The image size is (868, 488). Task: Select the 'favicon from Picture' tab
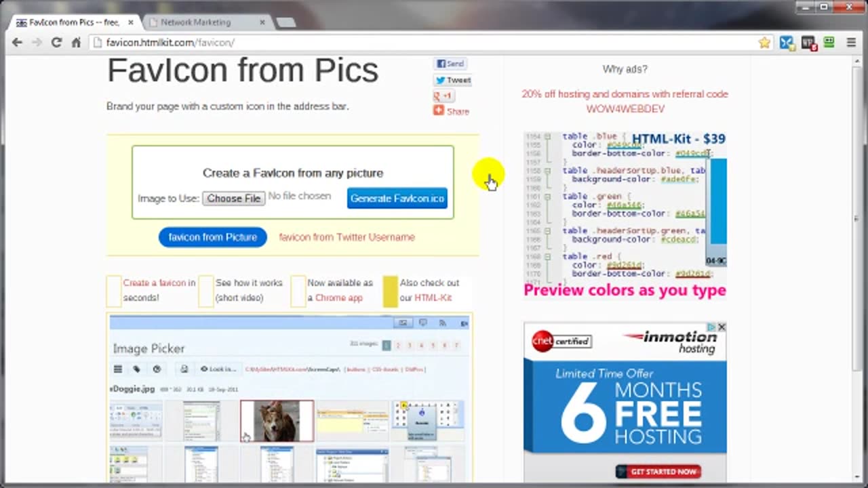[213, 237]
